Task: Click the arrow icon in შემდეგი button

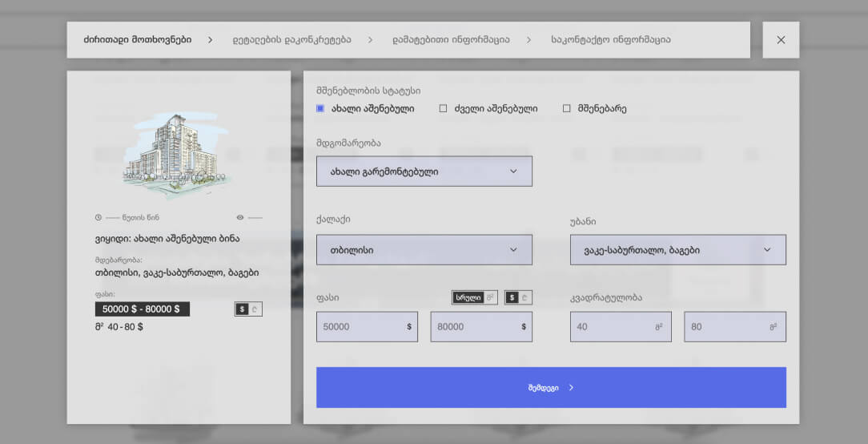Action: coord(571,387)
